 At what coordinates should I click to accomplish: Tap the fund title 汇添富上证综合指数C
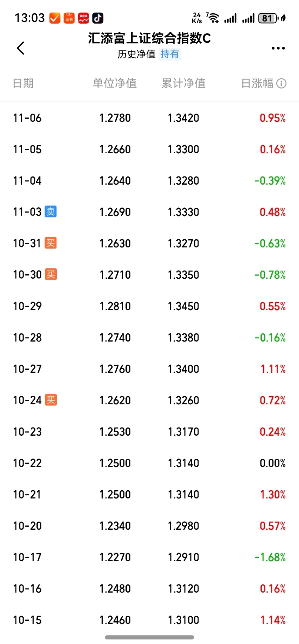[149, 39]
